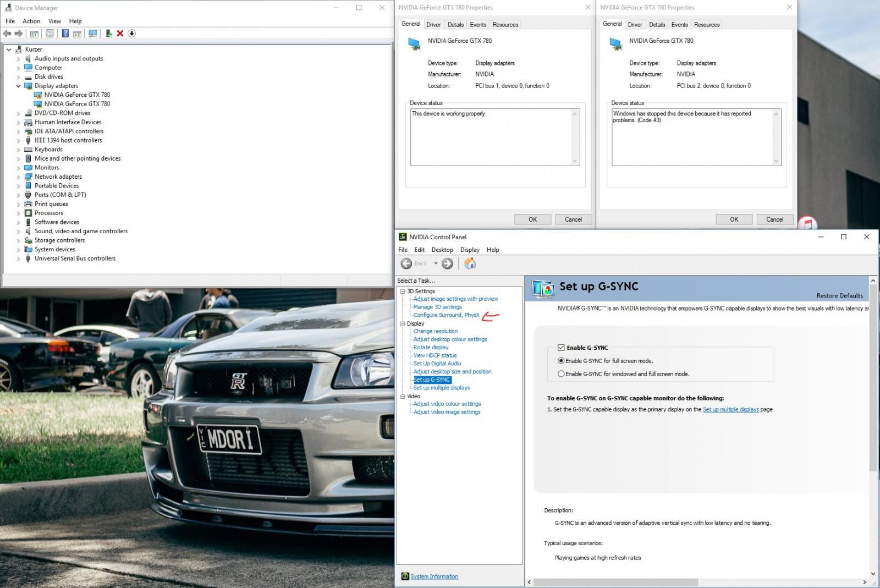The image size is (880, 588).
Task: Select Sound, video and game controllers
Action: pyautogui.click(x=81, y=231)
